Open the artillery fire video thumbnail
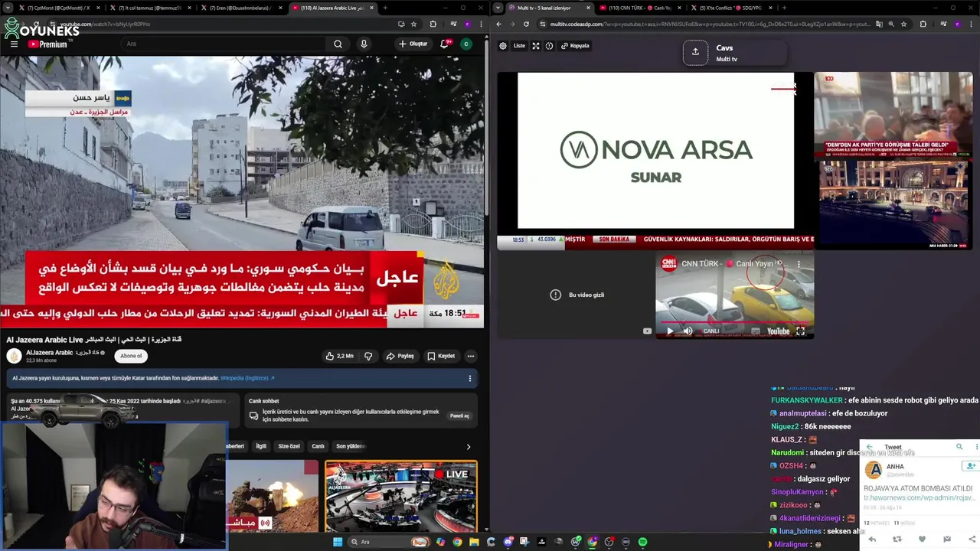This screenshot has width=980, height=551. tap(272, 496)
